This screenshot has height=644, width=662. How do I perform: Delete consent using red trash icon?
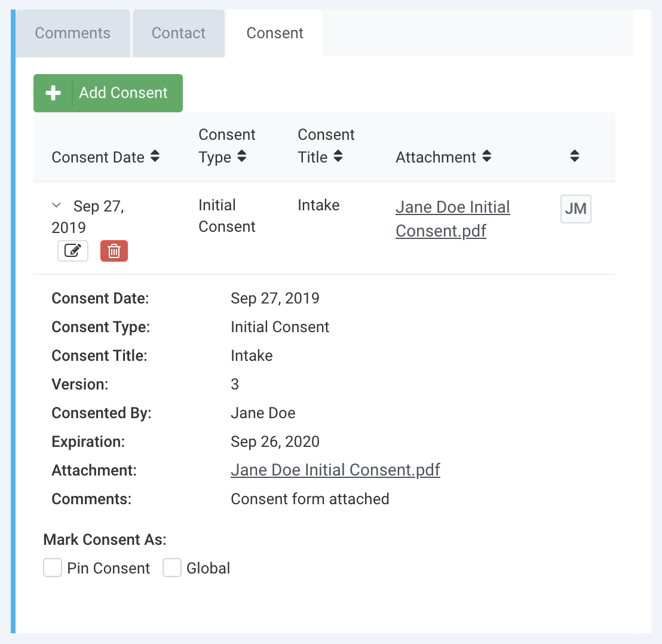(114, 251)
